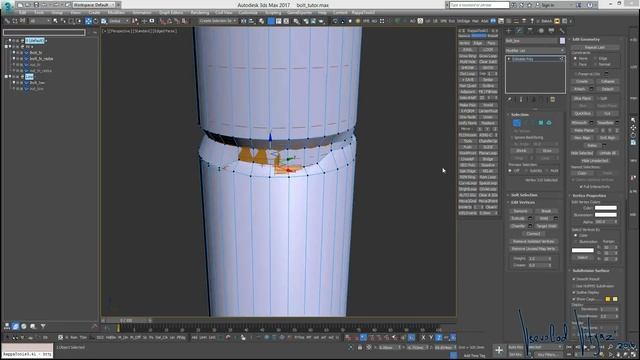Open the Motion command panel tab
Viewport: 640px width, 360px height.
pos(541,31)
